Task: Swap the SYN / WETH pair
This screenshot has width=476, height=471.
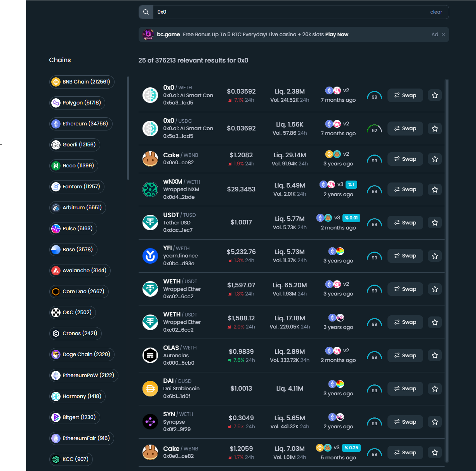Action: pos(405,422)
